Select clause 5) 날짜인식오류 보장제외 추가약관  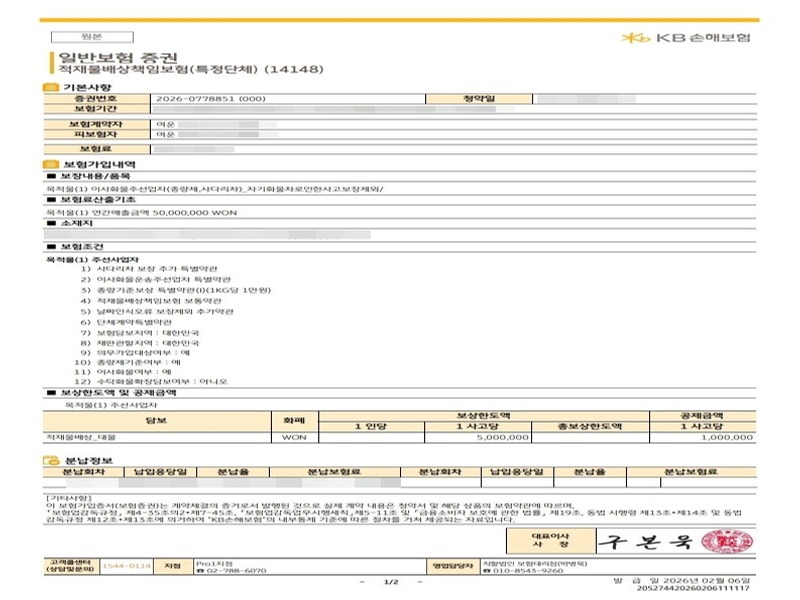pos(157,312)
